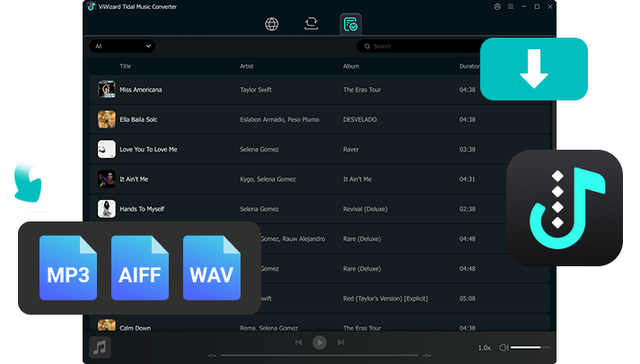
Task: Select the It Ain't Me song title
Action: pos(134,179)
